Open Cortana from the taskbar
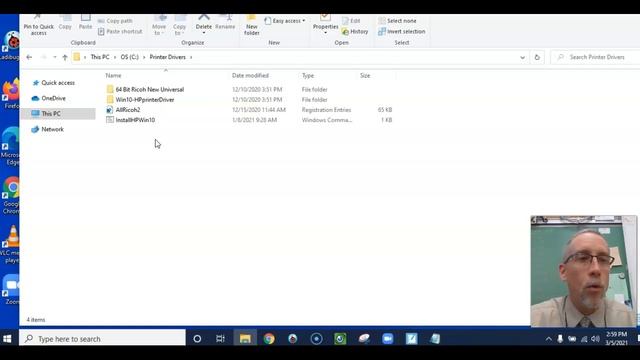 (x=197, y=339)
